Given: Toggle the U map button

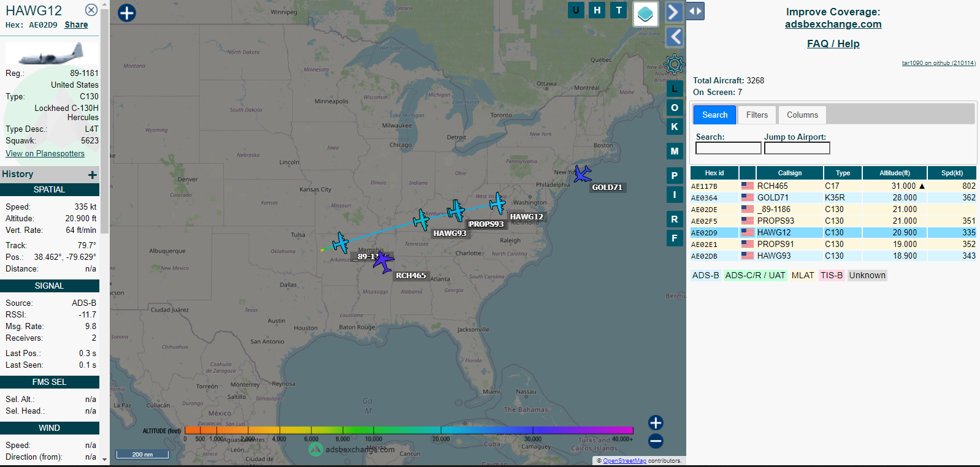Looking at the screenshot, I should pos(576,10).
